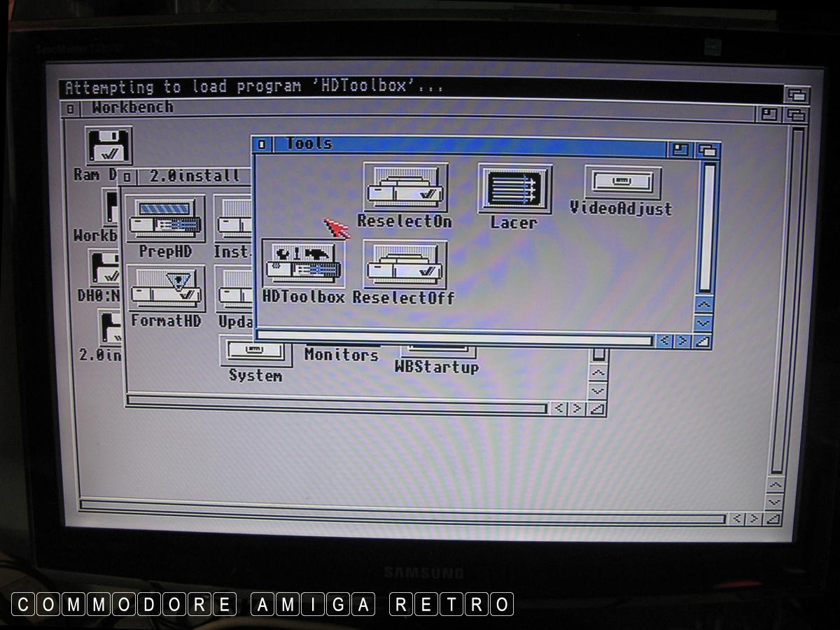Click the FormatHD icon
Image resolution: width=840 pixels, height=630 pixels.
pos(167,288)
